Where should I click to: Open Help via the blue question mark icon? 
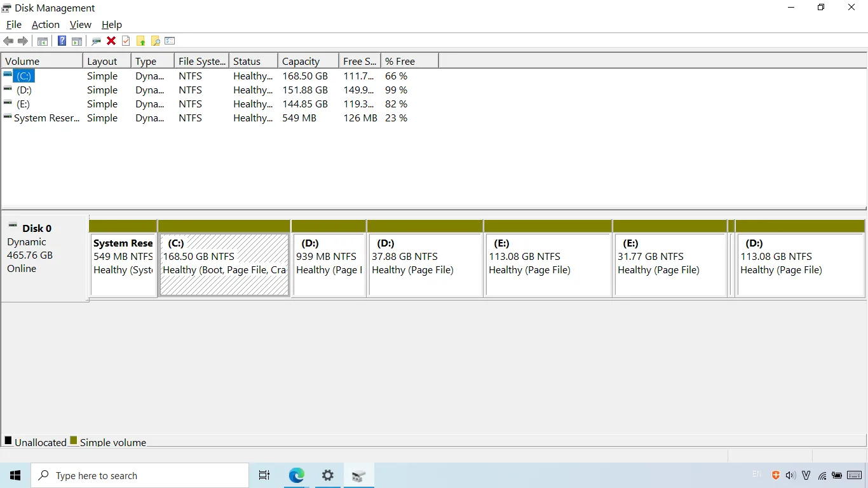click(x=62, y=41)
